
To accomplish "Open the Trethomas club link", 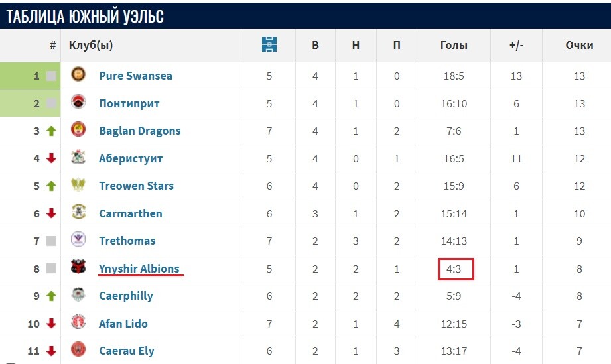I will (127, 241).
